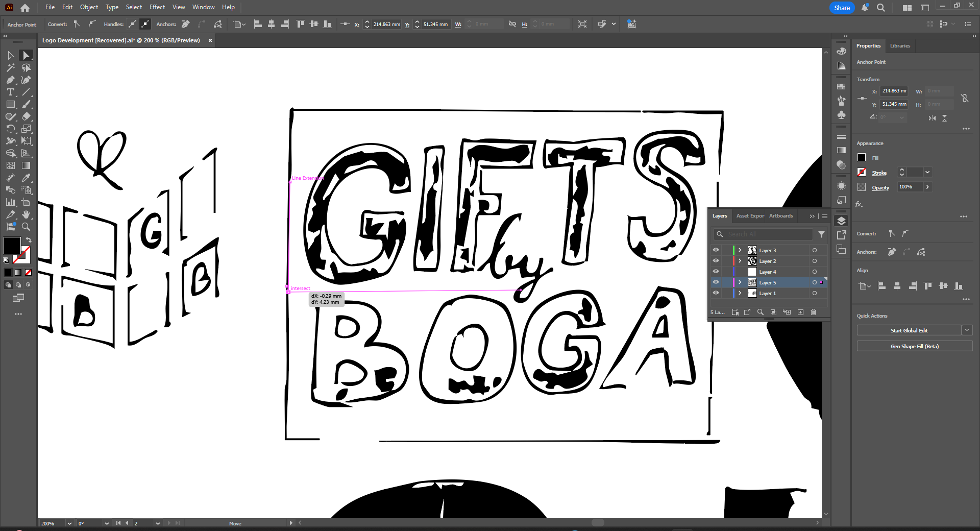Open the search icon in the top bar

[x=881, y=8]
